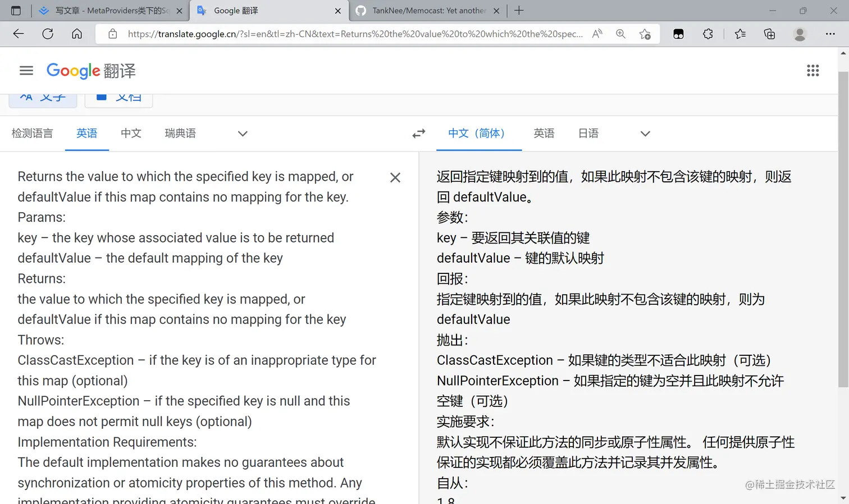Open a new browser tab
Viewport: 849px width, 504px height.
[519, 11]
